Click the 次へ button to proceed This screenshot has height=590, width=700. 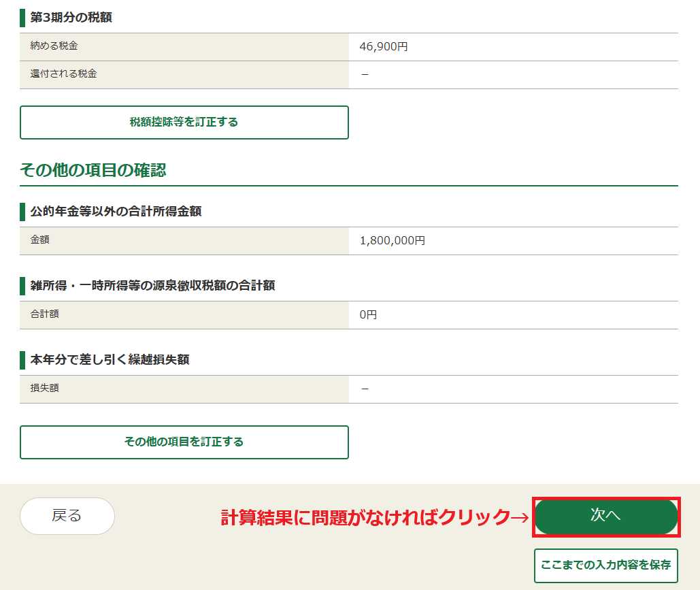point(605,516)
